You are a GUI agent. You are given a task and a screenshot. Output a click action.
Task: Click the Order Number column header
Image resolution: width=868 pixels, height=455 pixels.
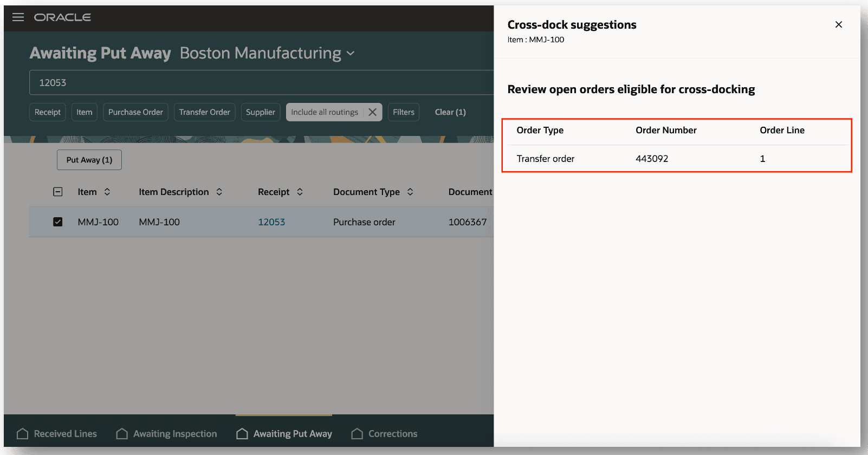tap(666, 130)
